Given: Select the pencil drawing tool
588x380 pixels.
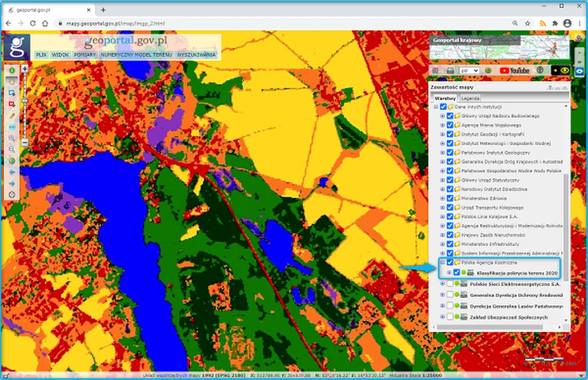Looking at the screenshot, I should 11,116.
